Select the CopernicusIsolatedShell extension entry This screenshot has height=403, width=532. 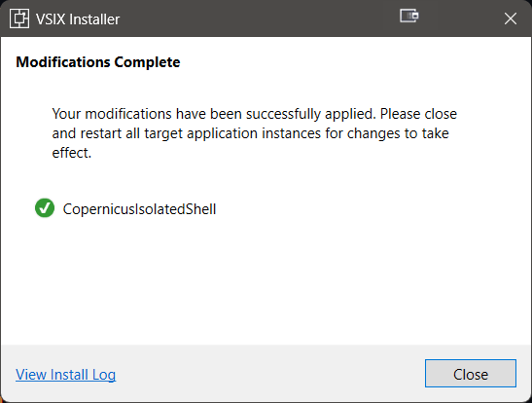coord(139,208)
